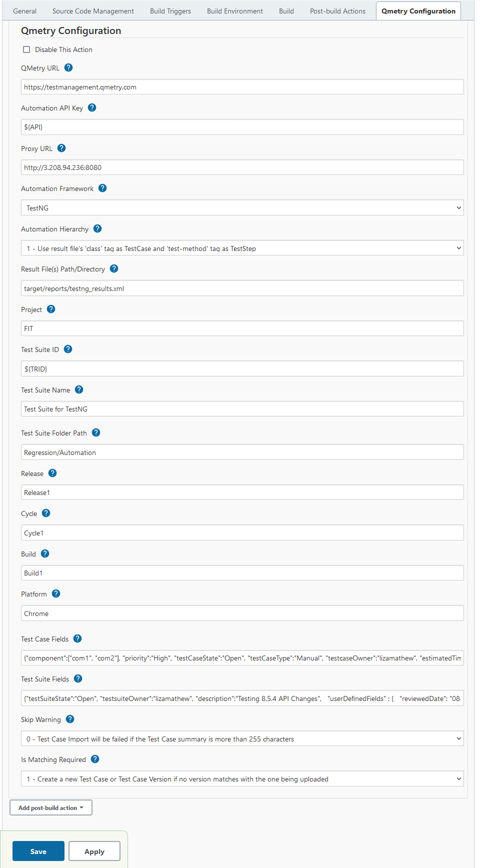Open help icon beside Automation Framework
The height and width of the screenshot is (868, 503).
point(102,188)
